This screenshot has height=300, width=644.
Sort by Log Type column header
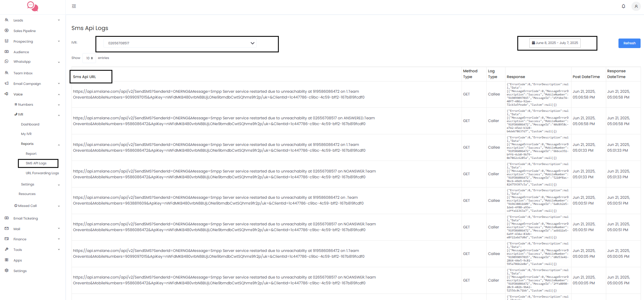pos(493,74)
